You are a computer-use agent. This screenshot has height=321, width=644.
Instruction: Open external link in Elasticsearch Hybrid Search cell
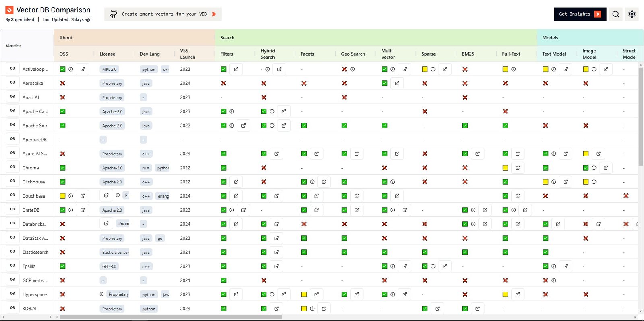coord(277,252)
